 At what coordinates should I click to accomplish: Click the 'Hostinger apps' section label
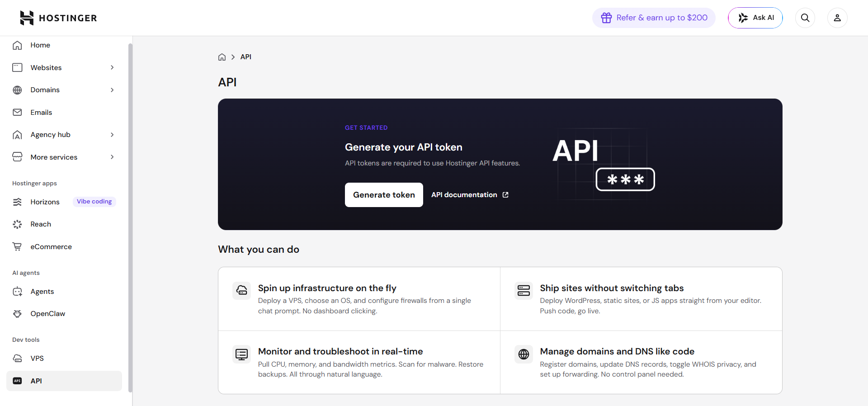click(34, 184)
